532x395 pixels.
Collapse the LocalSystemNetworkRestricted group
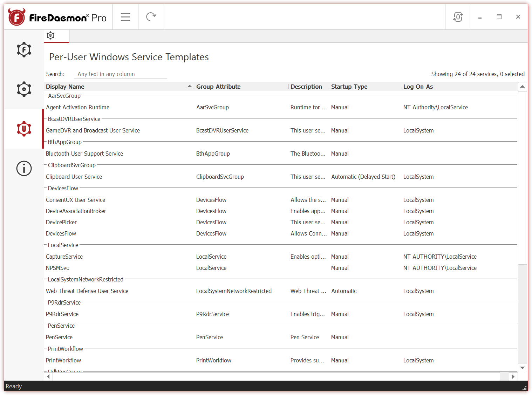pyautogui.click(x=46, y=279)
